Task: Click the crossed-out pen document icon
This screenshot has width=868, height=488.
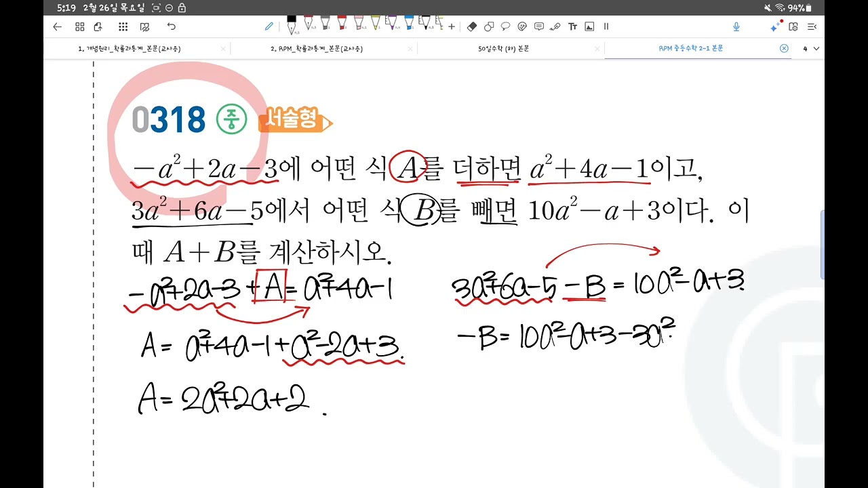Action: point(144,26)
